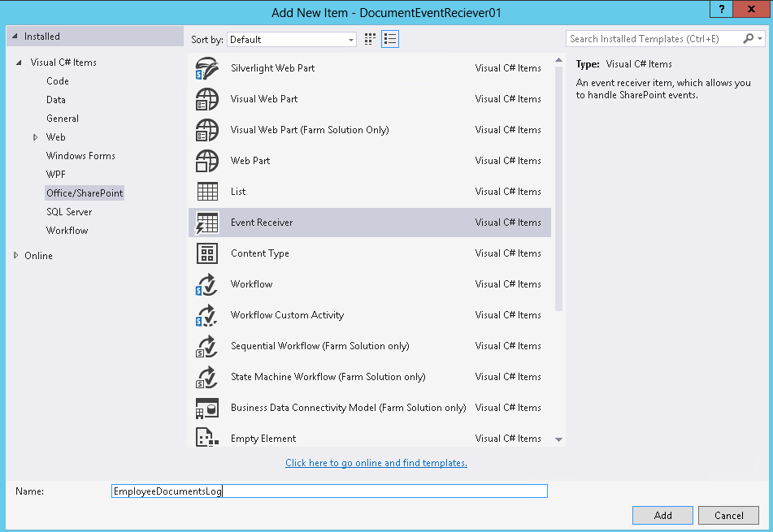Click the Add button
773x532 pixels.
click(662, 515)
